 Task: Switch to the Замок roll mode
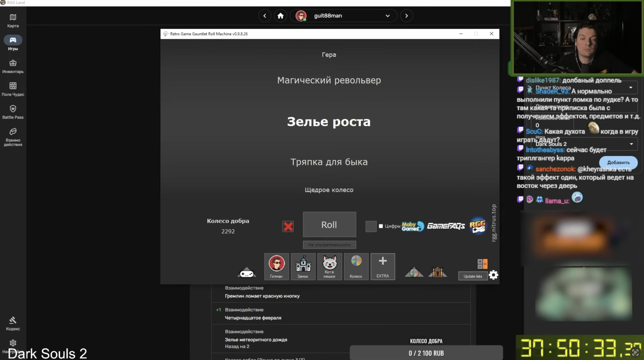(303, 266)
